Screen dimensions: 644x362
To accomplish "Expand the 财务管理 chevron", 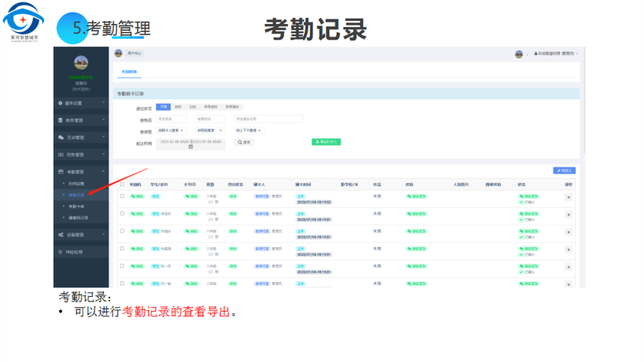I will (x=103, y=154).
